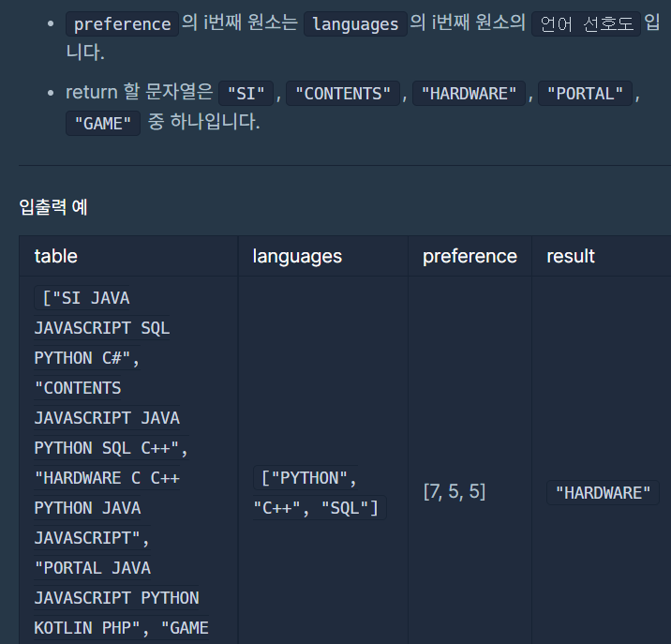This screenshot has width=671, height=644.
Task: Click the '[7, 5, 5]' preference value
Action: [x=455, y=491]
